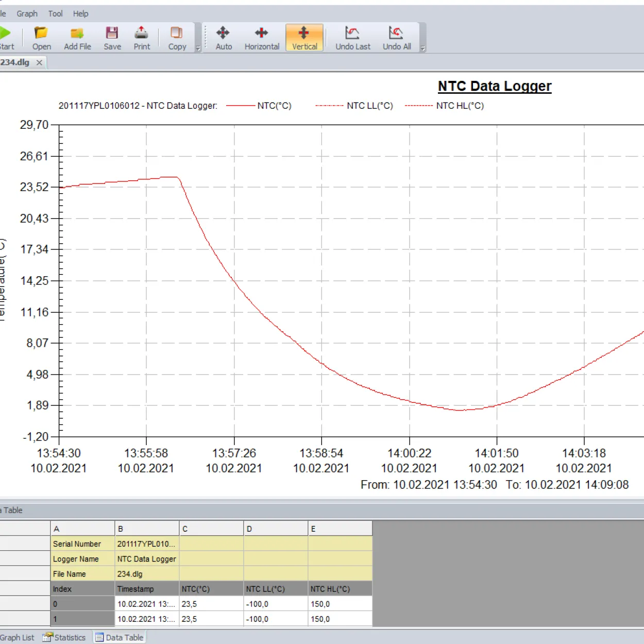Open the Graph menu
644x644 pixels.
[27, 13]
